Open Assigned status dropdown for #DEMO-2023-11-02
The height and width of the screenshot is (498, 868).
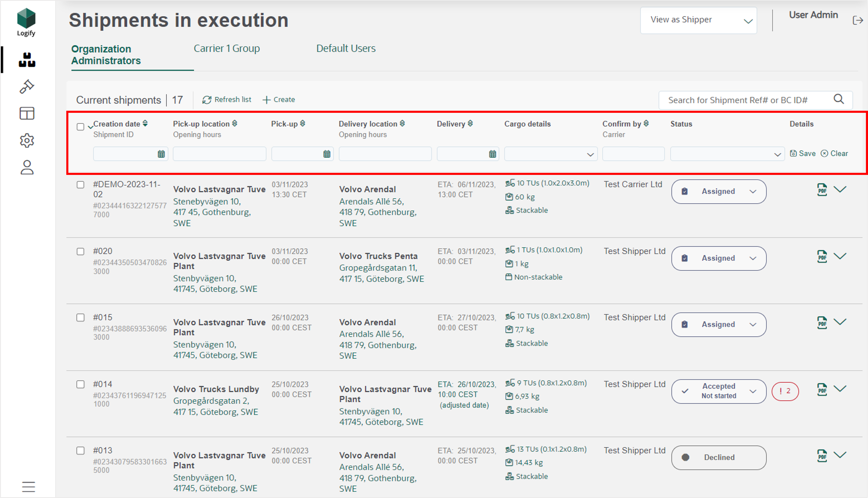(x=719, y=191)
